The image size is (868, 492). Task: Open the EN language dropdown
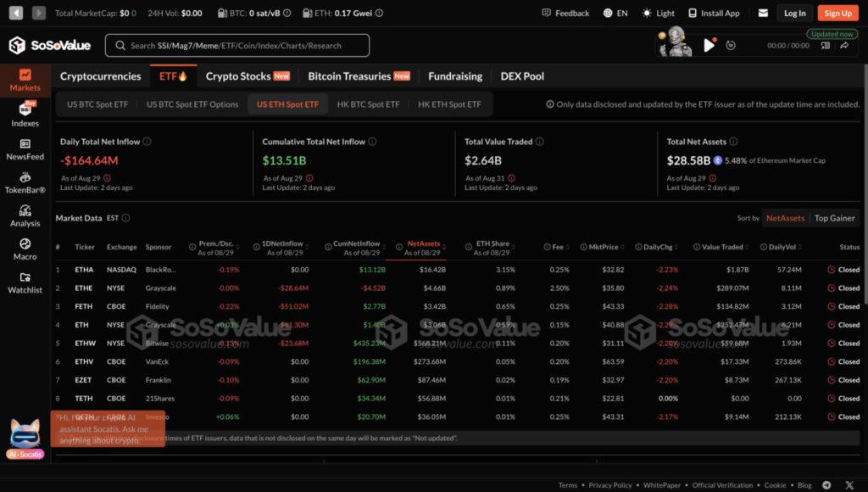(615, 13)
